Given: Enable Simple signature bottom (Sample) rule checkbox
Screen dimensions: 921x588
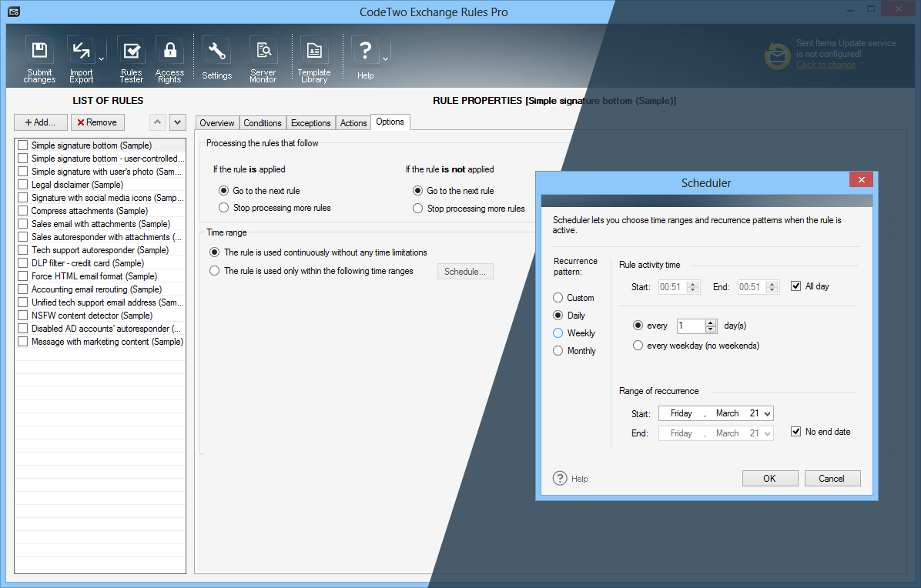Looking at the screenshot, I should click(x=23, y=145).
